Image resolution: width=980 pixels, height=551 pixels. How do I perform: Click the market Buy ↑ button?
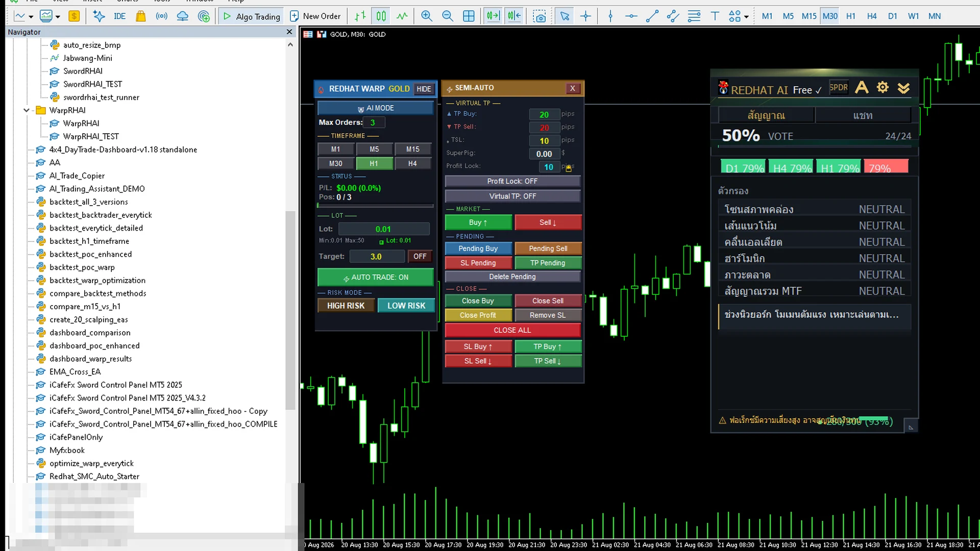click(478, 222)
